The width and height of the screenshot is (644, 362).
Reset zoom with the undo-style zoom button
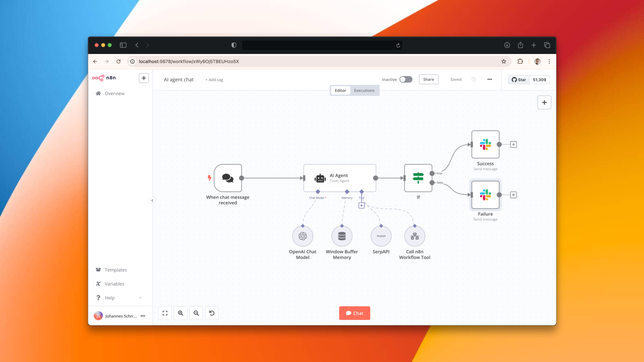tap(212, 313)
